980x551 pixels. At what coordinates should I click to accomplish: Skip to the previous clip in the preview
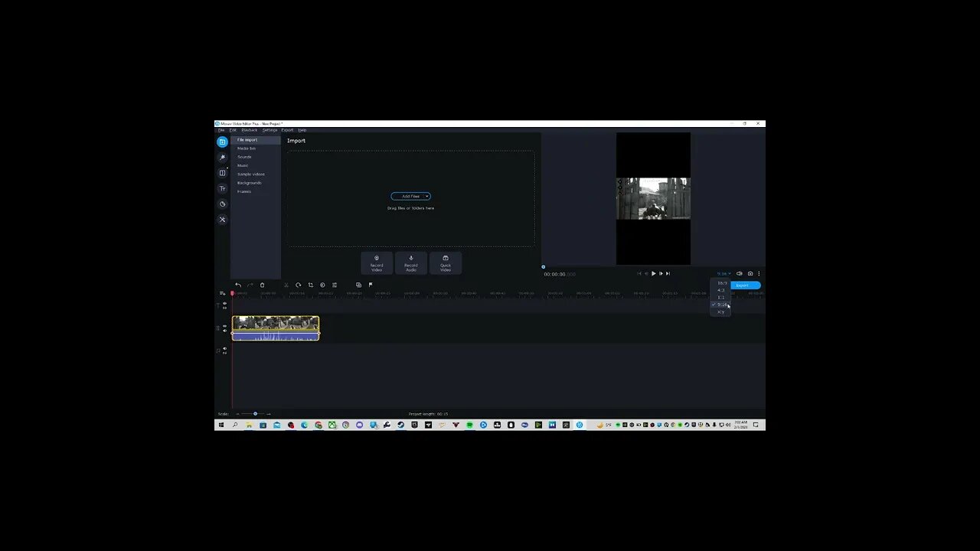coord(639,273)
